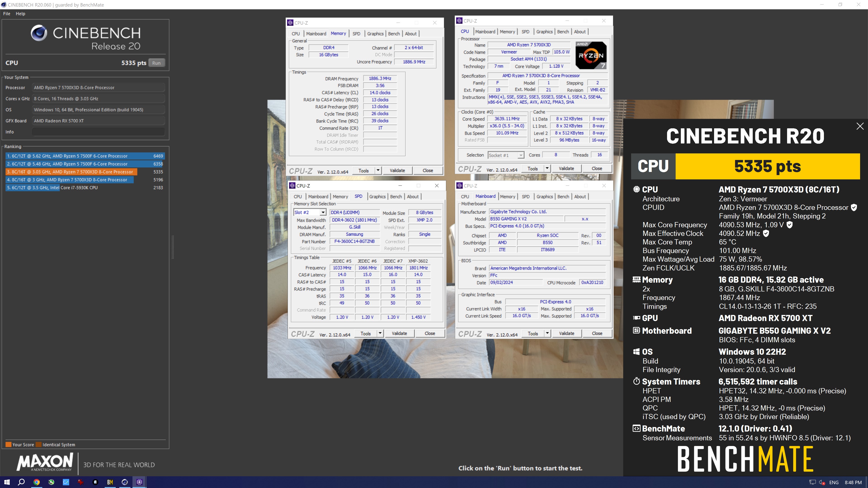Click the CPU-Z Memory window title icon
Screen dimensions: 868x488
[x=290, y=23]
